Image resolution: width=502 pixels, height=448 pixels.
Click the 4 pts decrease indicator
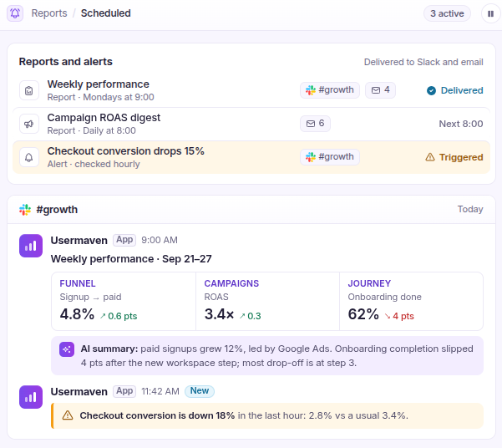tap(399, 316)
